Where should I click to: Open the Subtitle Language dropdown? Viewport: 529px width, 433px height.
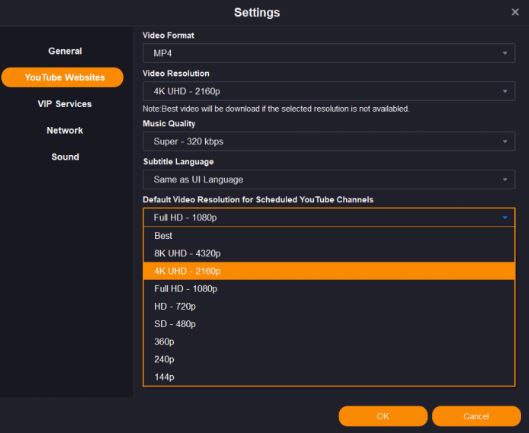pos(329,180)
